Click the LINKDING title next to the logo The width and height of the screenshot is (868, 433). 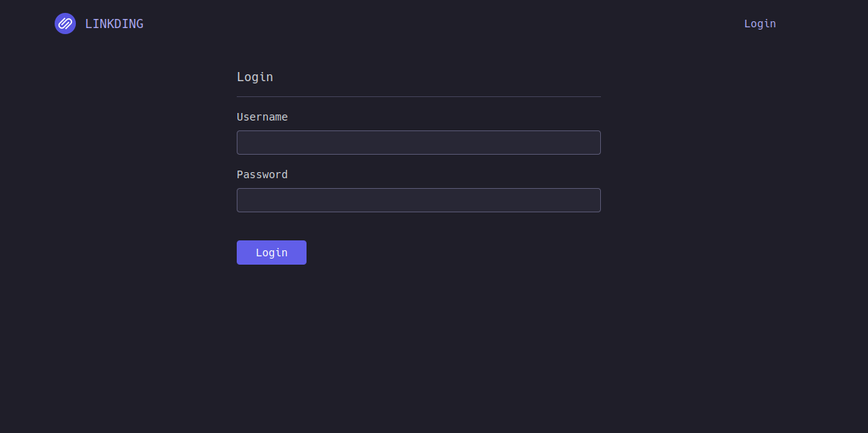[x=114, y=24]
